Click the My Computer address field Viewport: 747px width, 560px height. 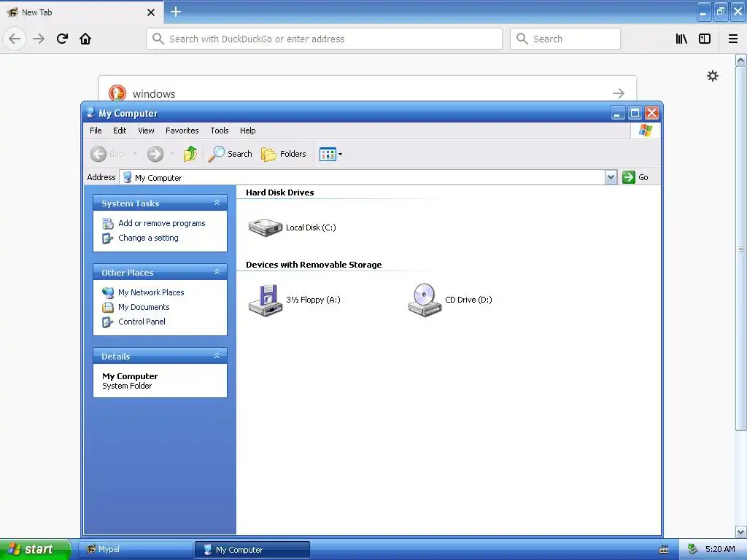click(x=363, y=177)
